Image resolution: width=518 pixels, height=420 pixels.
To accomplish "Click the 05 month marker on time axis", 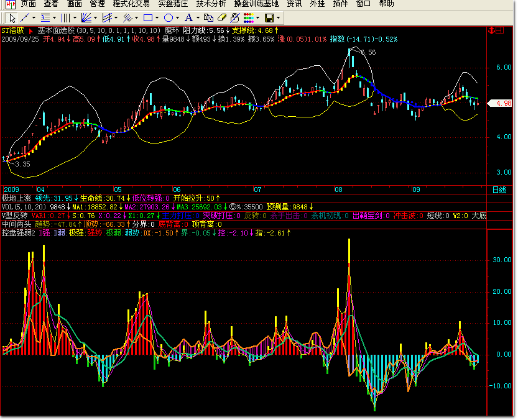I will point(118,190).
